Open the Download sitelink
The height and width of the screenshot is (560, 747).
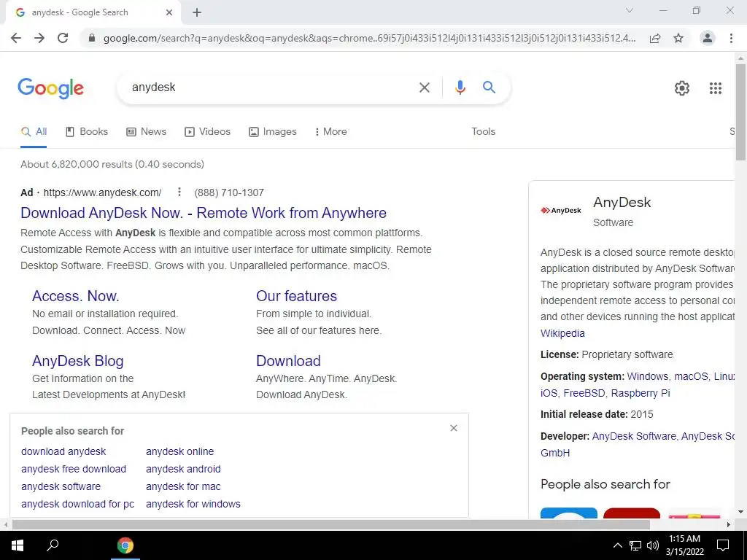(288, 361)
